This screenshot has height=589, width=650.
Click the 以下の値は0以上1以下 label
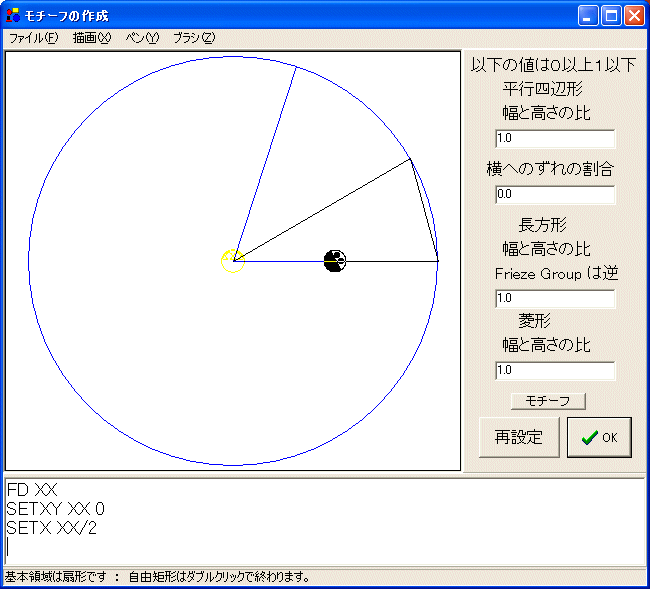click(x=553, y=65)
